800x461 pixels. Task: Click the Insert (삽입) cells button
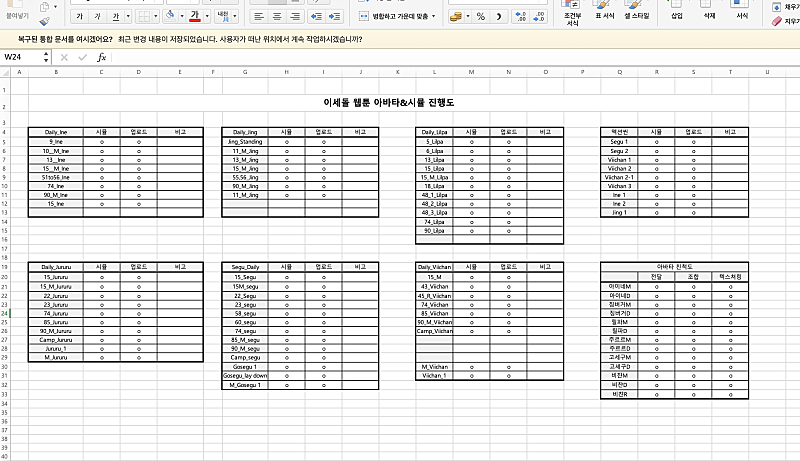click(x=677, y=10)
